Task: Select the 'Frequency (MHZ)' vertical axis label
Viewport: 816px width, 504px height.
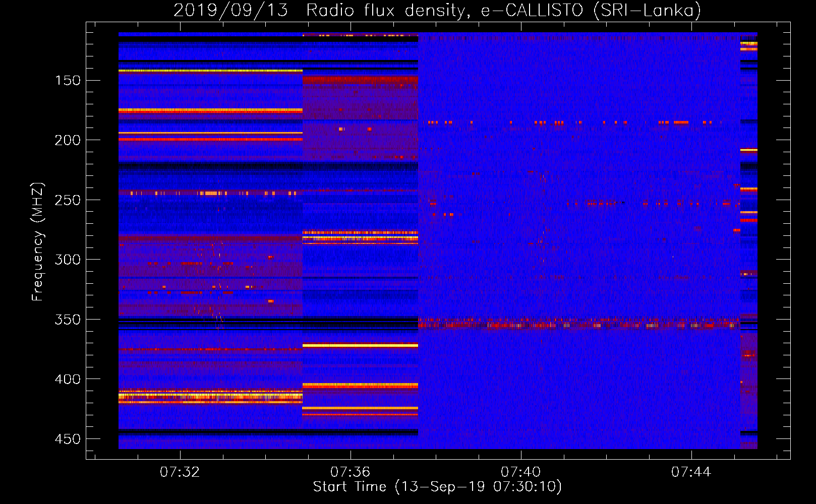Action: click(38, 241)
